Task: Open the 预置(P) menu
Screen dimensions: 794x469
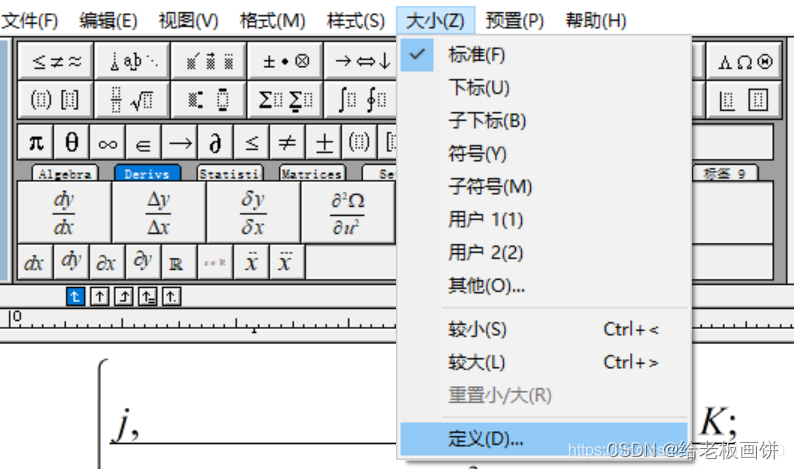Action: click(x=514, y=21)
